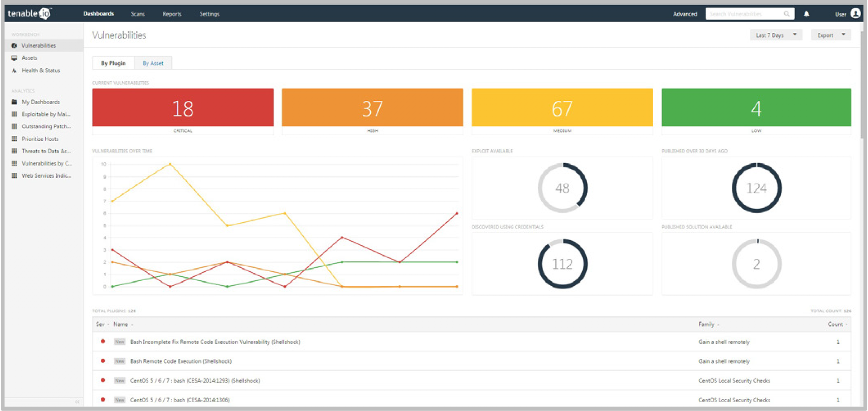Viewport: 868px width, 411px height.
Task: Sort by Count column
Action: (837, 324)
